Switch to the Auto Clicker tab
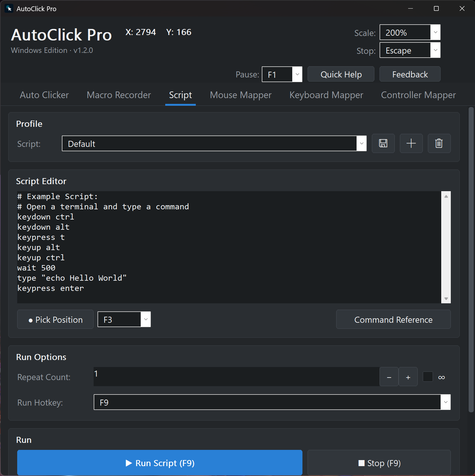 click(44, 95)
